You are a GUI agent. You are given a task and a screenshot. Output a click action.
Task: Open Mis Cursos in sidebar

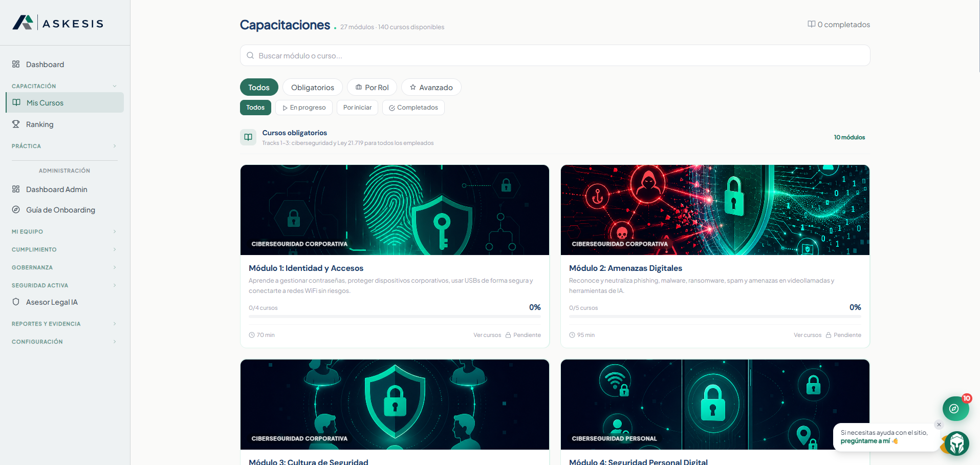click(64, 102)
